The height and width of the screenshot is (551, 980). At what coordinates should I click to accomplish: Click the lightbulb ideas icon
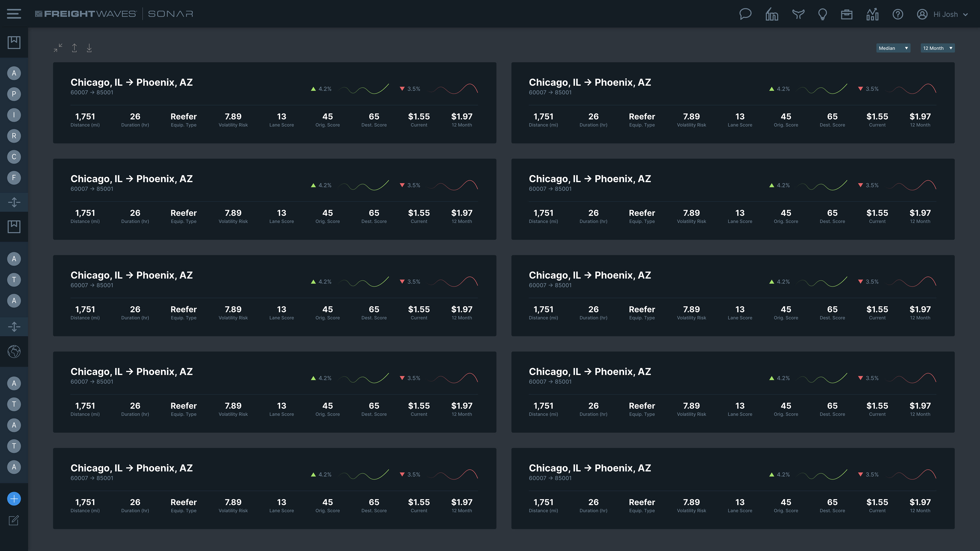point(822,14)
